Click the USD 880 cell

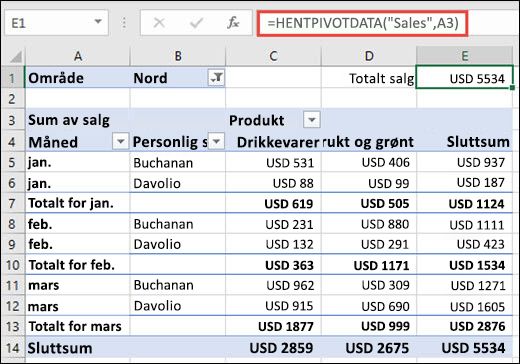(x=369, y=224)
